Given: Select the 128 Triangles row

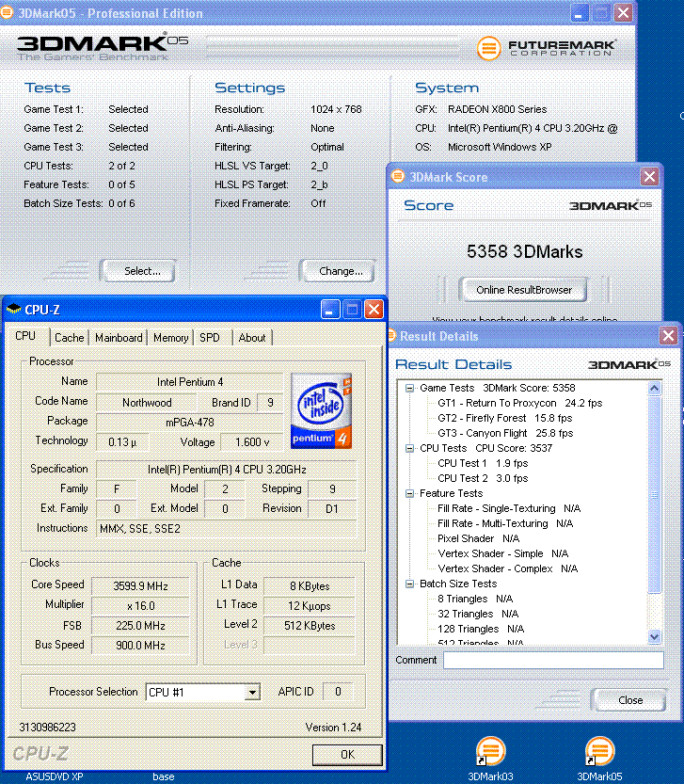Looking at the screenshot, I should click(x=481, y=629).
